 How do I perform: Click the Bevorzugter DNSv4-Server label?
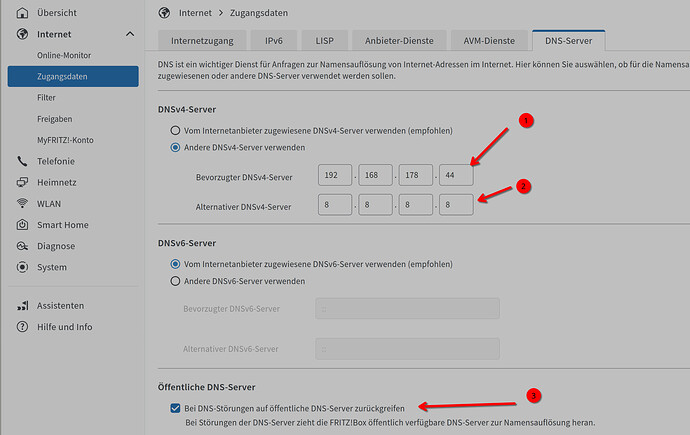point(244,177)
